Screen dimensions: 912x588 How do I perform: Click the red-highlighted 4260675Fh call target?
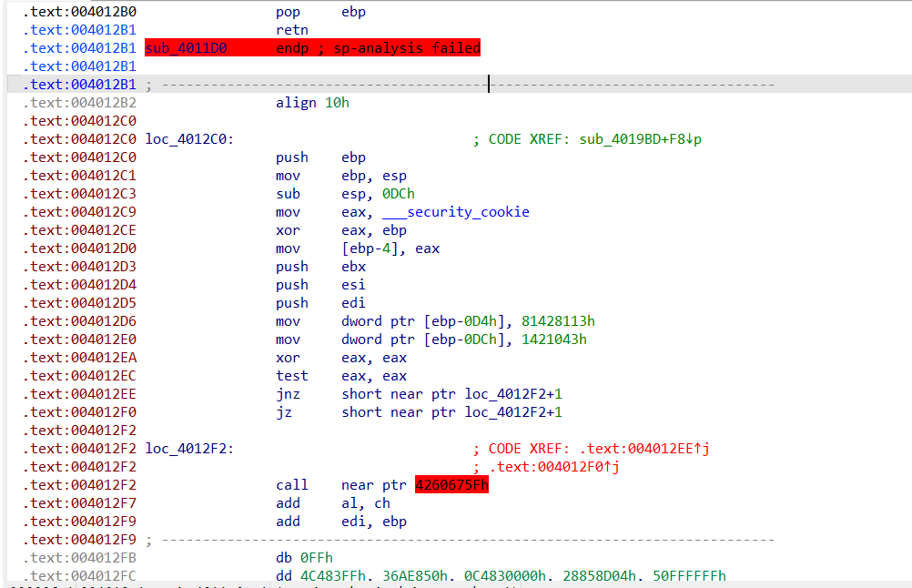click(451, 485)
